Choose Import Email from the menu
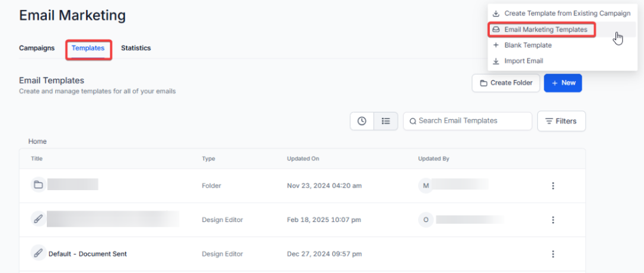 point(523,61)
